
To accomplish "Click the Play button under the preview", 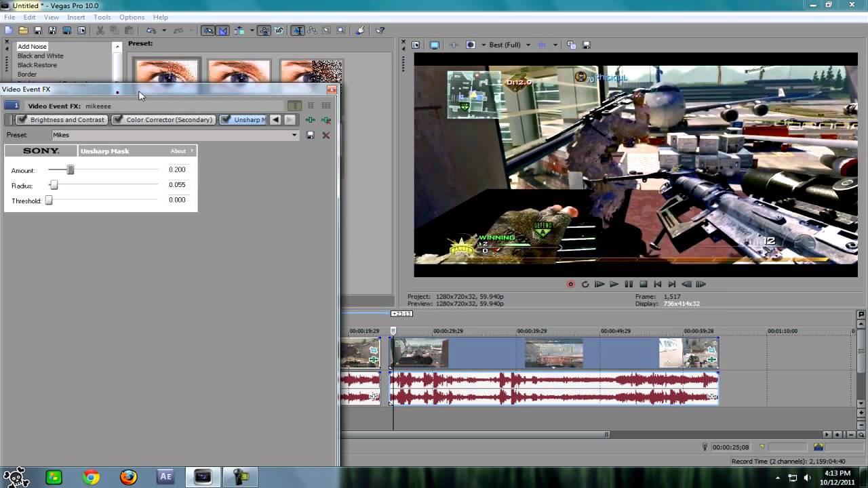I will tap(614, 285).
